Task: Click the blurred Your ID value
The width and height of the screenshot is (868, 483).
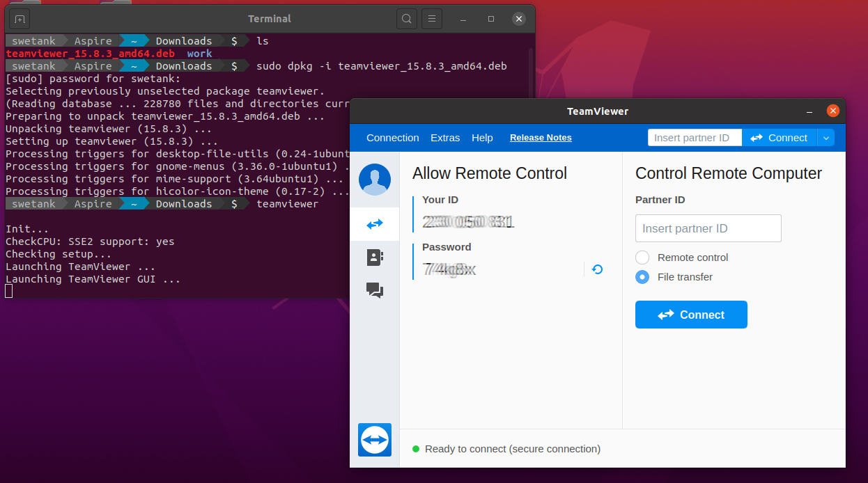Action: tap(468, 222)
